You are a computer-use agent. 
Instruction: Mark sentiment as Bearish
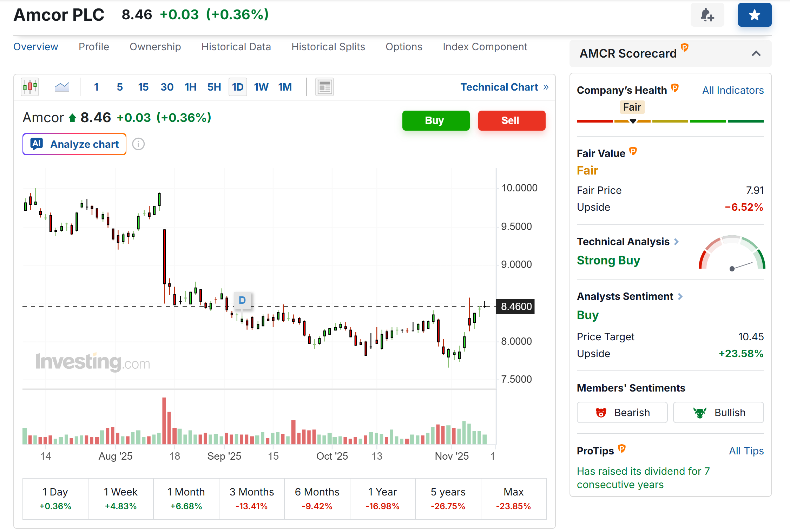point(622,412)
